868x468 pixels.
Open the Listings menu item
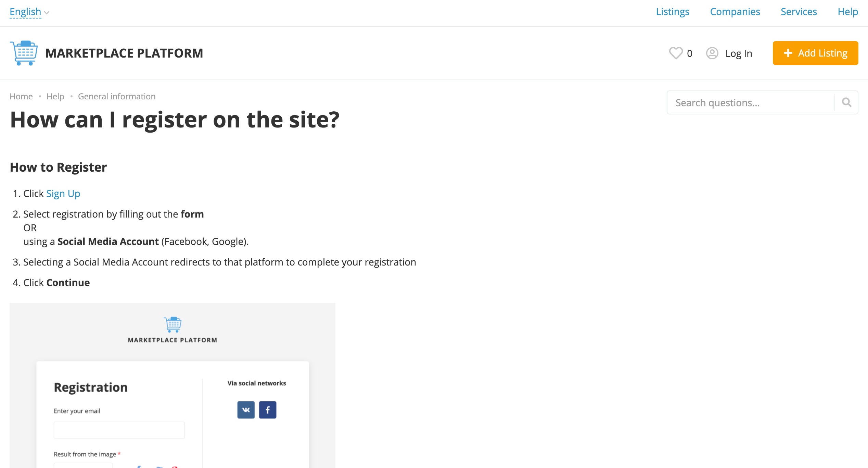(x=672, y=12)
